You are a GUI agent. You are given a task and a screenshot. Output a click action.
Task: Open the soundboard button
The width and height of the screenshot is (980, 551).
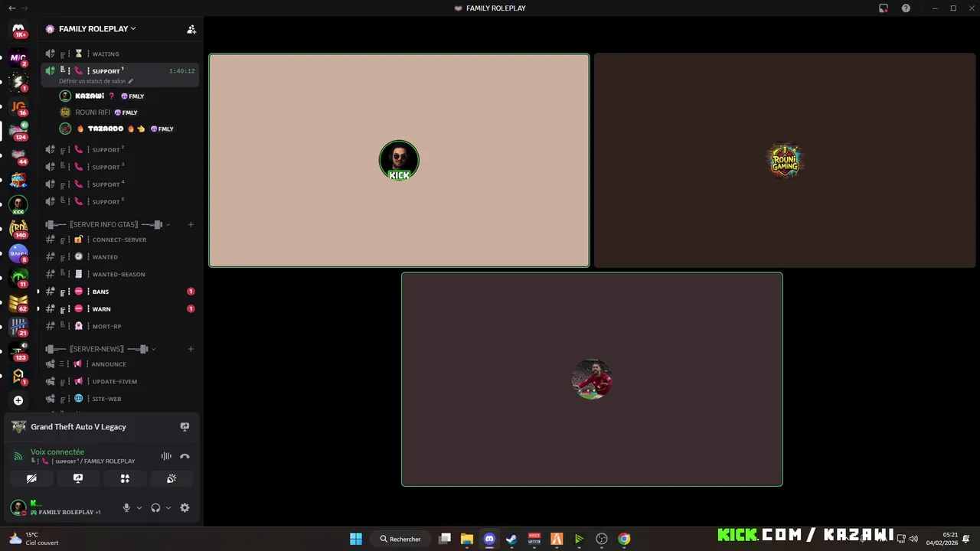(x=171, y=478)
